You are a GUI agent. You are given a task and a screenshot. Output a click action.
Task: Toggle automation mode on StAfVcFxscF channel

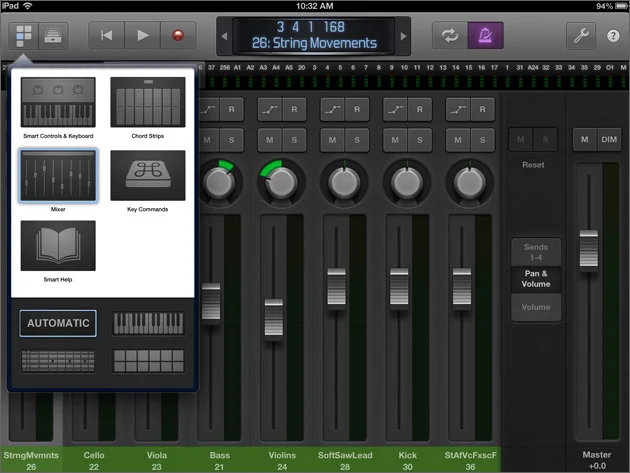[458, 109]
